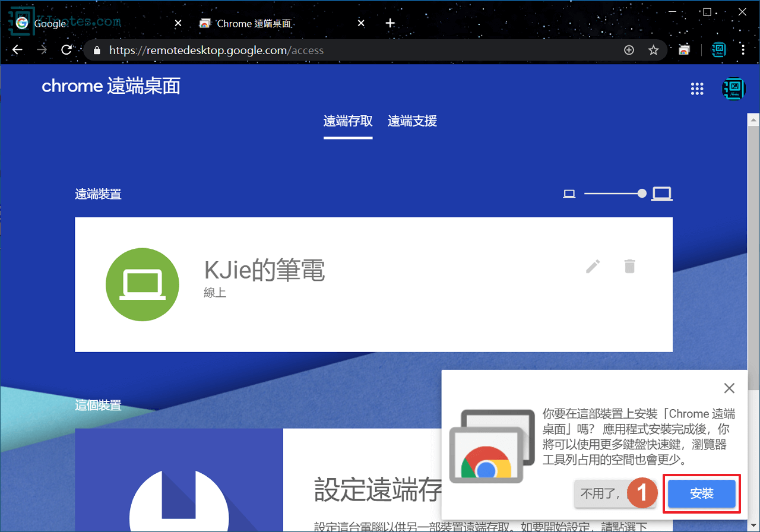Open the Chrome three-dot menu
Image resolution: width=760 pixels, height=532 pixels.
[743, 50]
